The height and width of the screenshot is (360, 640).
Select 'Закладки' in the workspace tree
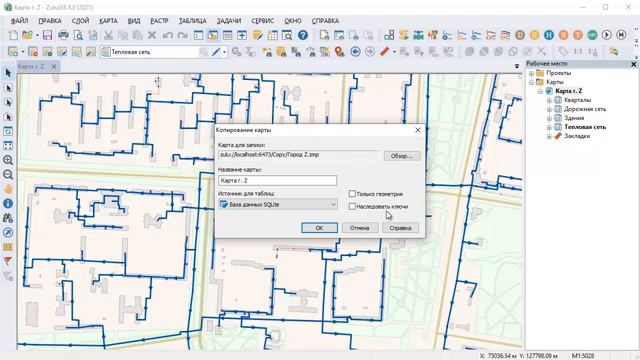(x=577, y=136)
